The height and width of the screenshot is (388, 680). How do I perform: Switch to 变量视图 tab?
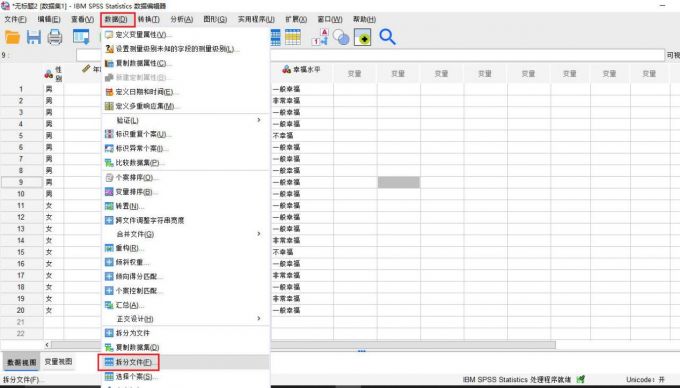[58, 362]
